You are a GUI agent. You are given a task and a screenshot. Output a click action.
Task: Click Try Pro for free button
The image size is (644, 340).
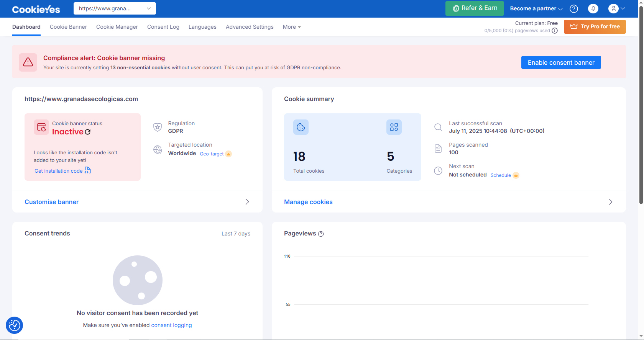tap(595, 26)
